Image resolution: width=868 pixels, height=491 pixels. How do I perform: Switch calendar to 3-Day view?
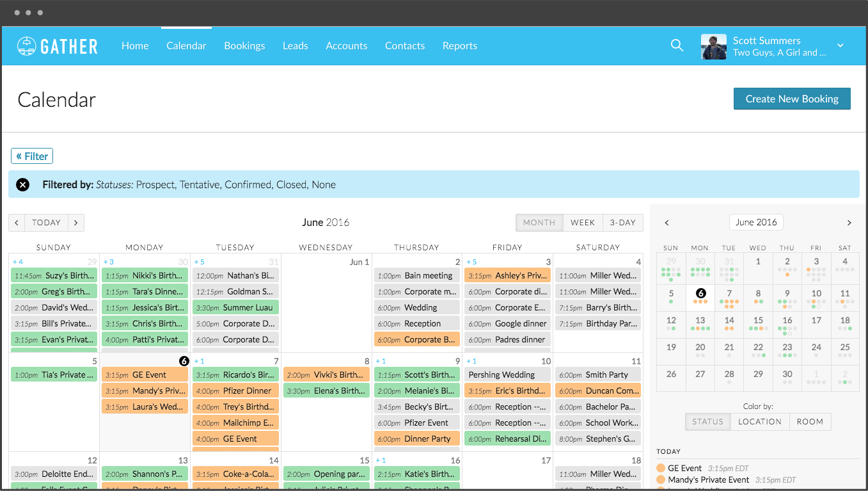[622, 223]
